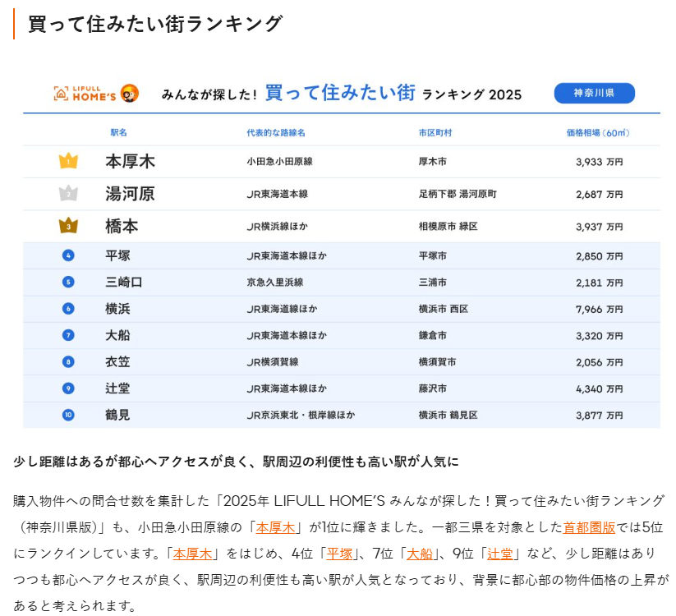
Task: Click the 三浦市 municipality cell
Action: (432, 283)
